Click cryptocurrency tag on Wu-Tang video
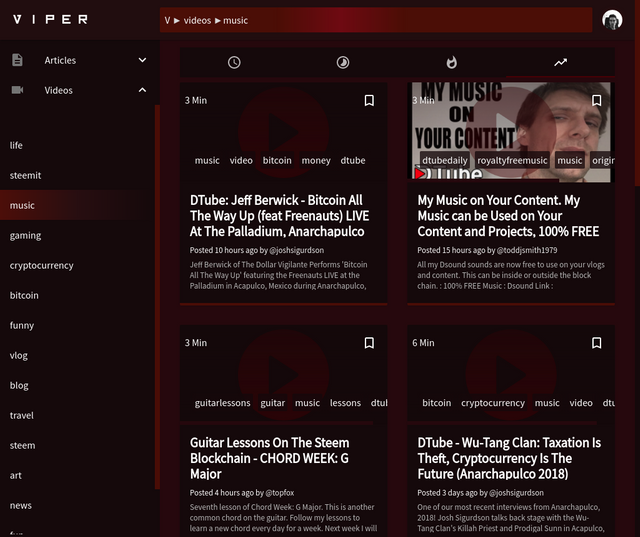The height and width of the screenshot is (537, 640). 493,403
